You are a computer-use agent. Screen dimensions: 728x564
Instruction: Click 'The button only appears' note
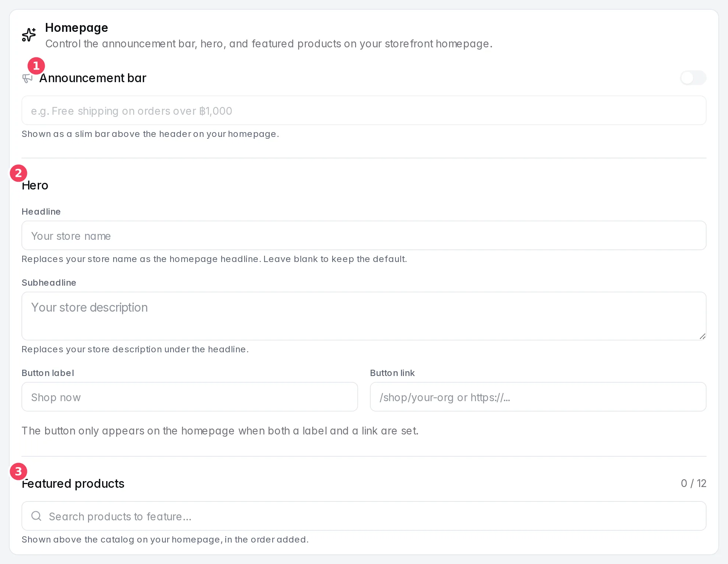220,431
